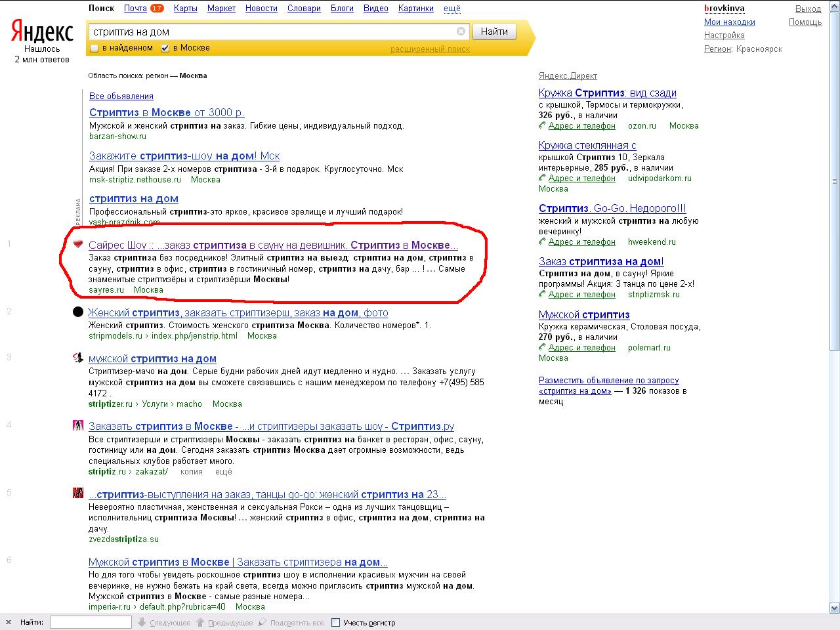
Task: Open the Сайрес Шоу search result
Action: (x=273, y=245)
